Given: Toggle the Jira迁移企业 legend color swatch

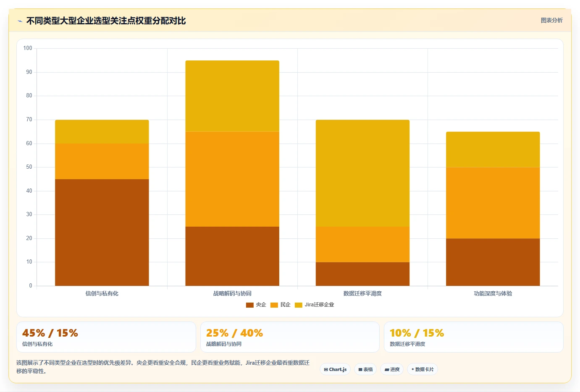Looking at the screenshot, I should coord(298,305).
